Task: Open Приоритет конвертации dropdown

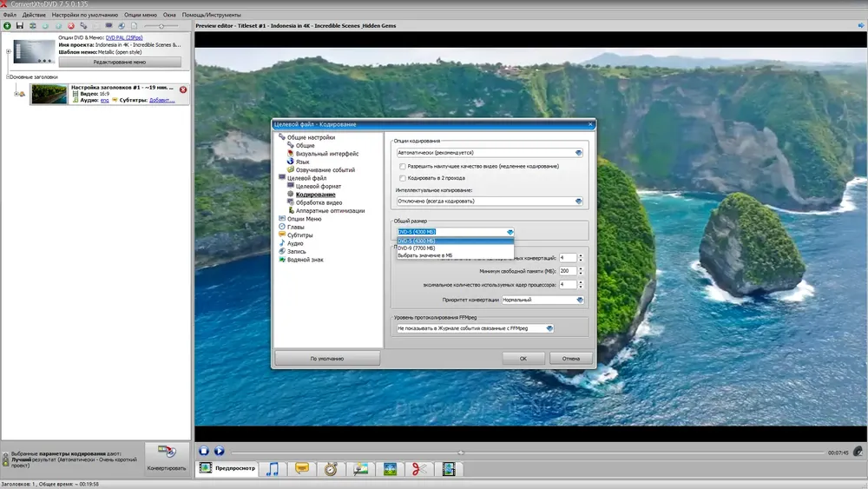Action: 542,300
